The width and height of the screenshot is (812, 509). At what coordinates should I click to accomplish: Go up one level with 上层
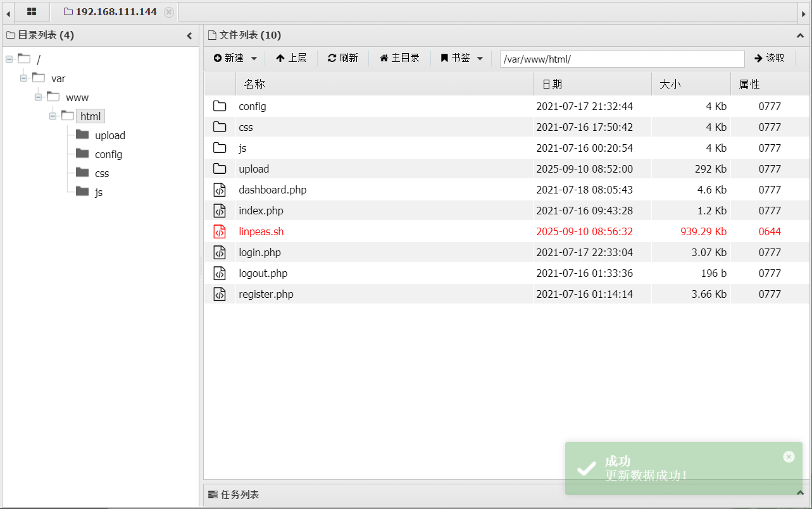click(291, 58)
